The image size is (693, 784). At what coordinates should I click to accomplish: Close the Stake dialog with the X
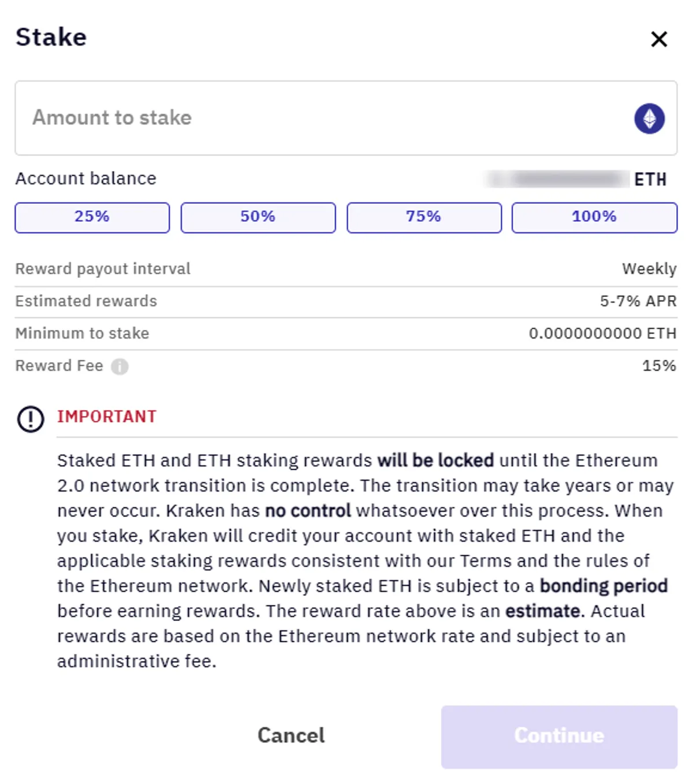pyautogui.click(x=659, y=39)
